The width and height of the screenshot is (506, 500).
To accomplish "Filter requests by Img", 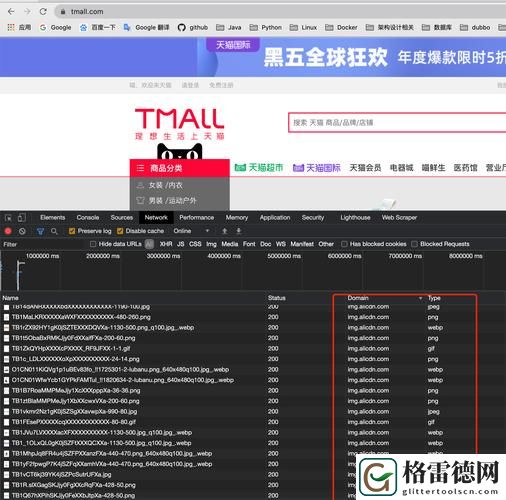I will [x=211, y=244].
